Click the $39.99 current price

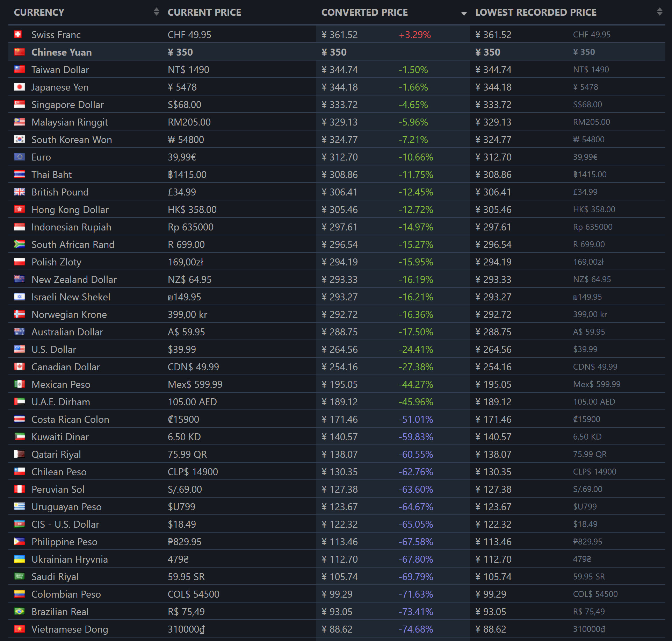(182, 349)
